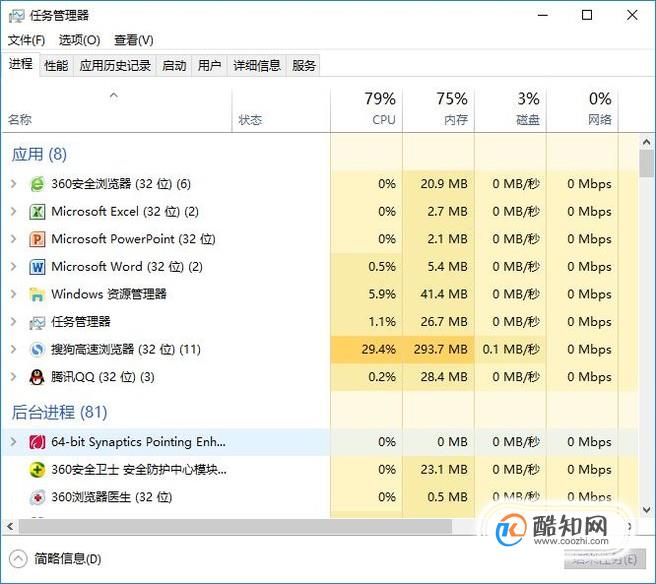Image resolution: width=656 pixels, height=584 pixels.
Task: Click the vertical scrollbar up arrow
Action: [646, 142]
